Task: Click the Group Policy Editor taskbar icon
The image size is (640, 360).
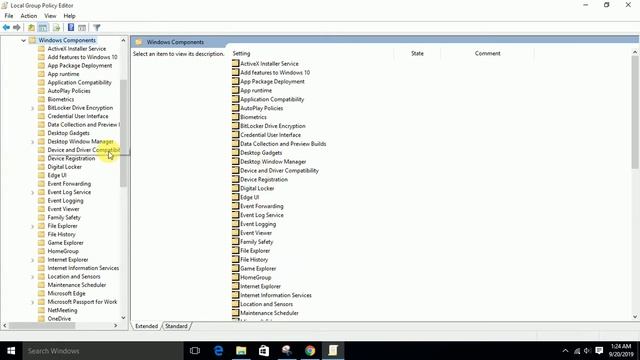Action: (333, 351)
